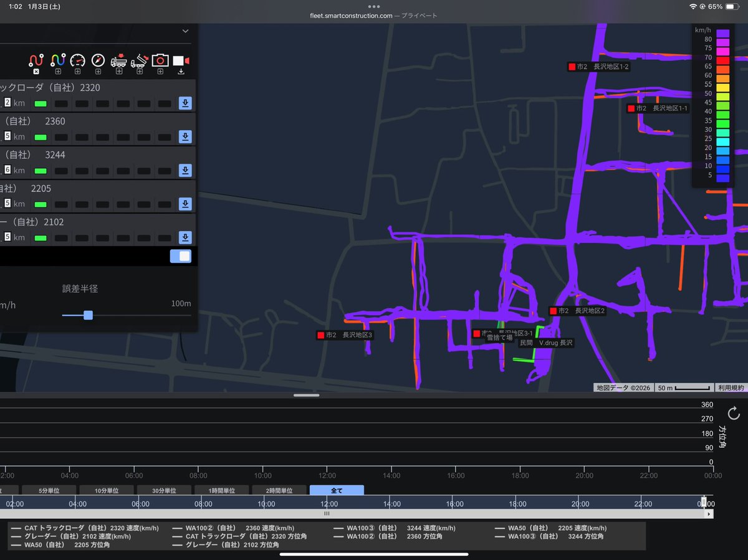Download data for vehicle 2320
Image resolution: width=748 pixels, height=560 pixels.
185,103
